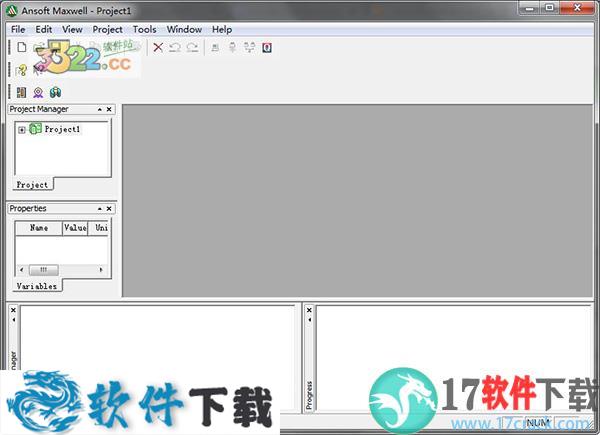Viewport: 600px width, 435px height.
Task: Close the Message Manager panel
Action: tap(13, 310)
